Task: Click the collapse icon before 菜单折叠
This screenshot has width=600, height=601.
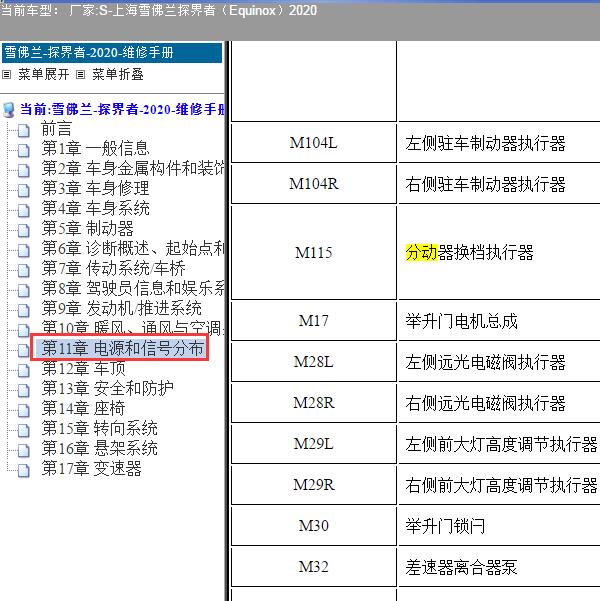Action: tap(80, 74)
